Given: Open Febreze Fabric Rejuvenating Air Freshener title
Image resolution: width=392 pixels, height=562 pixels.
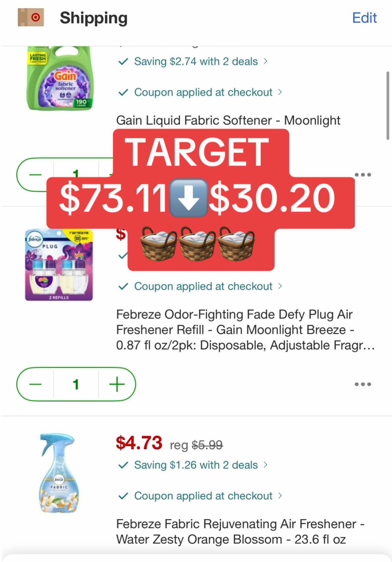Looking at the screenshot, I should [240, 532].
